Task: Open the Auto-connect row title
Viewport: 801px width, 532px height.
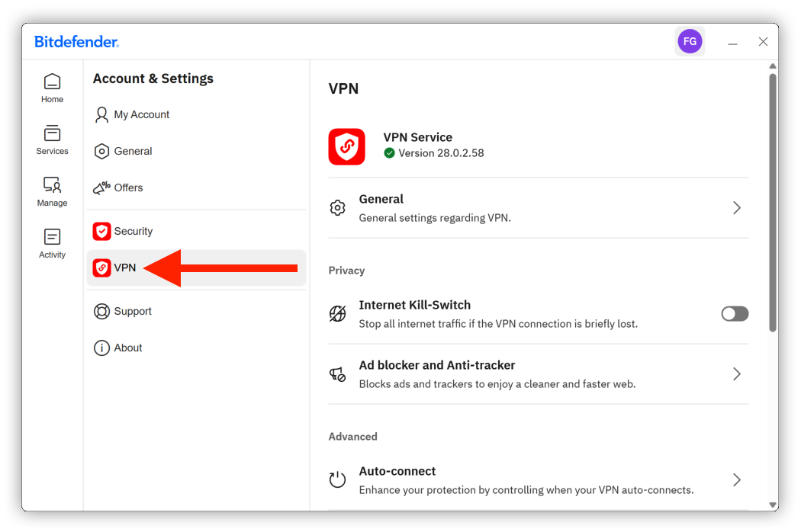Action: click(397, 471)
